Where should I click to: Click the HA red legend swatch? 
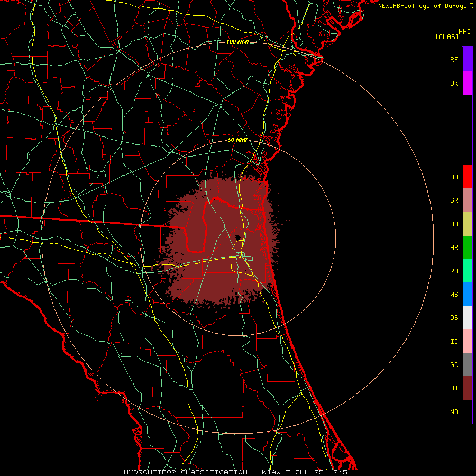click(x=467, y=177)
